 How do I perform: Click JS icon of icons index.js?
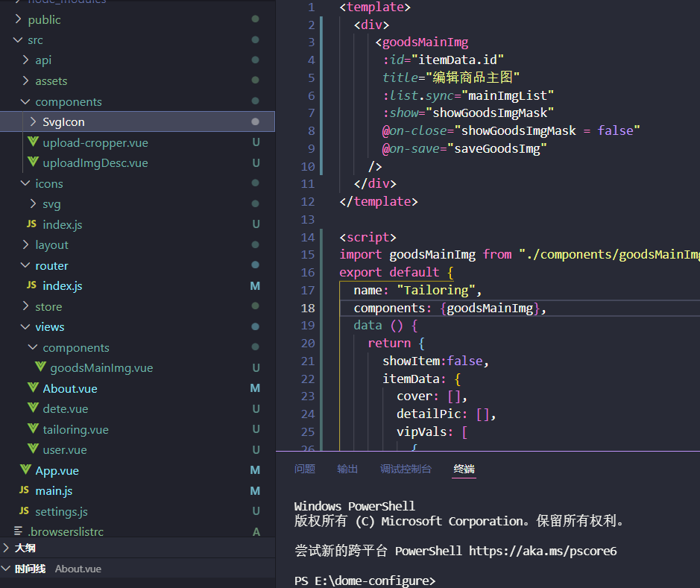pyautogui.click(x=32, y=224)
